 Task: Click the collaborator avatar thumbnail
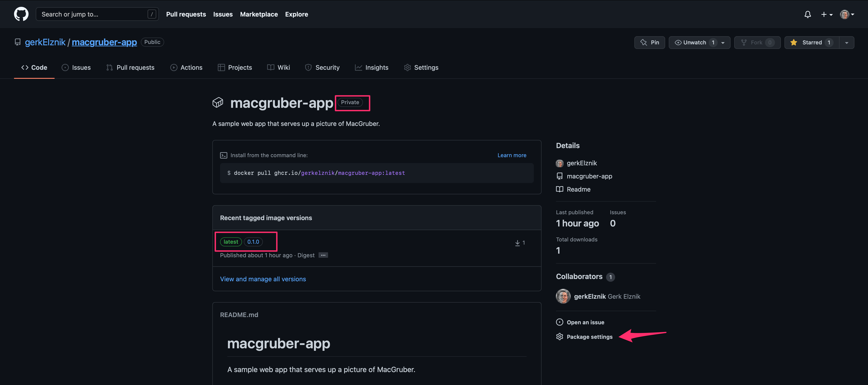point(563,296)
